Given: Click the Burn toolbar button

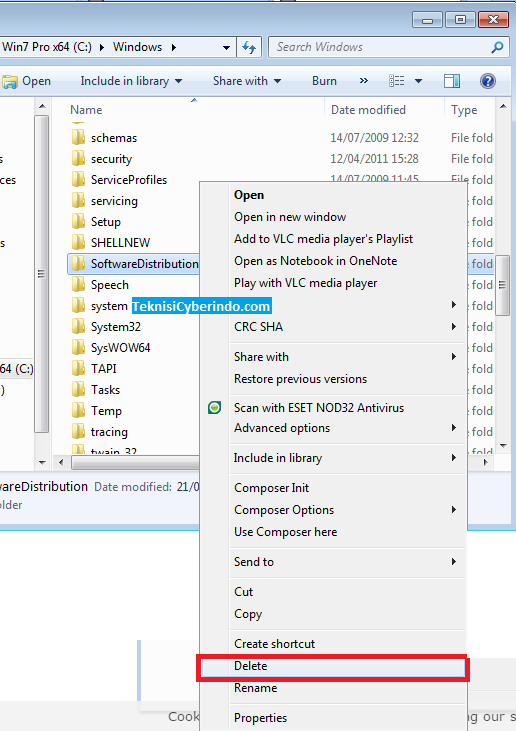Looking at the screenshot, I should point(324,81).
